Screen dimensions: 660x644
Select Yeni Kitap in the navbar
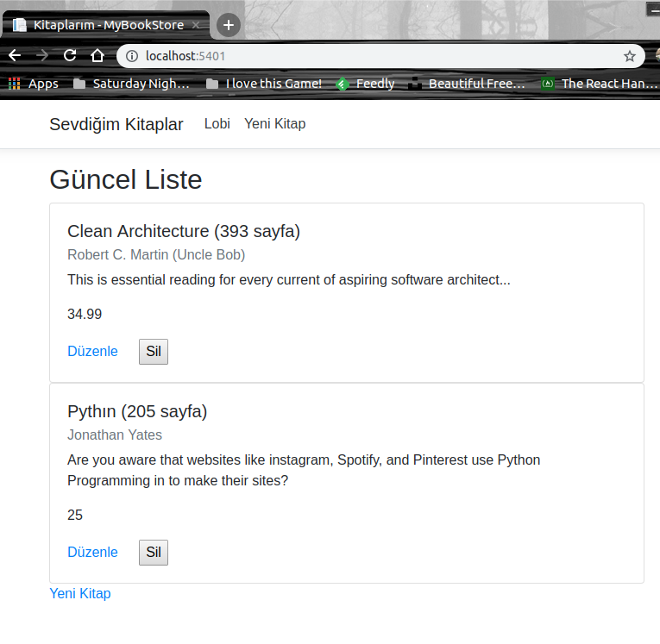coord(274,124)
